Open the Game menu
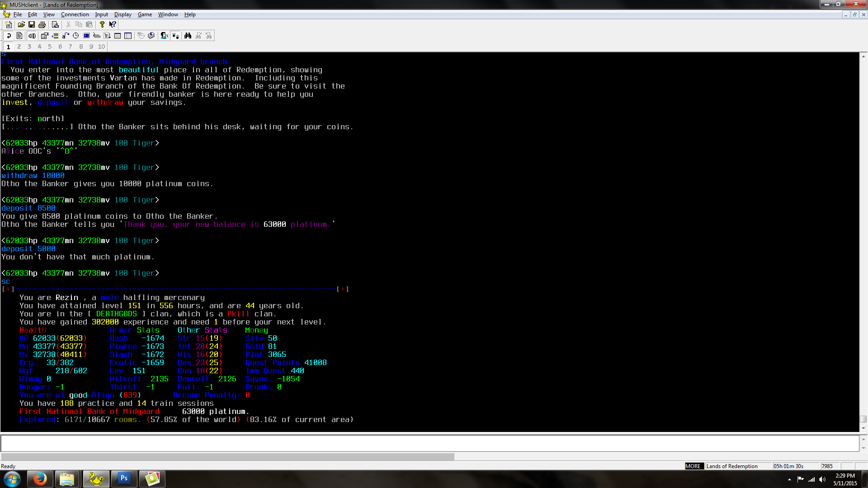 (145, 14)
